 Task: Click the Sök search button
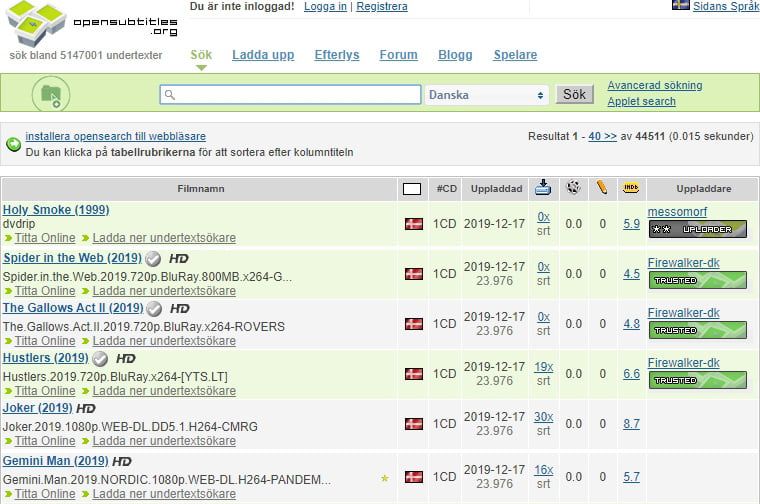[574, 94]
